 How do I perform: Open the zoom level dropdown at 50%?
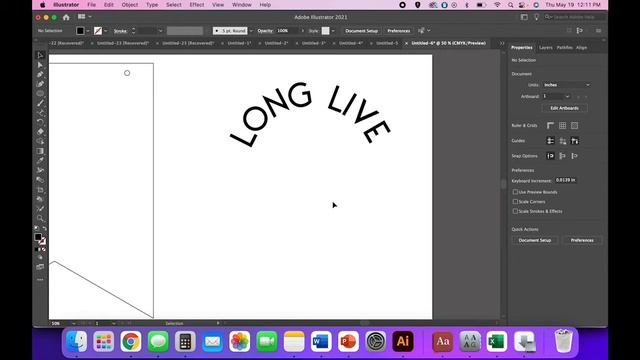coord(73,323)
